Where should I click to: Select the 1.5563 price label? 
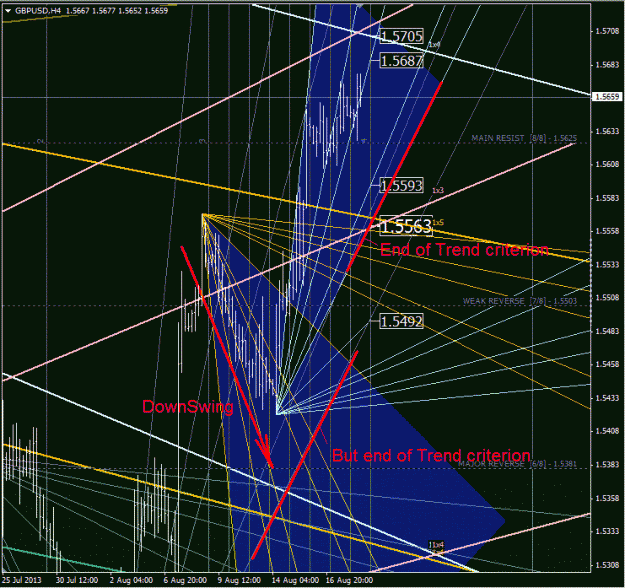406,226
